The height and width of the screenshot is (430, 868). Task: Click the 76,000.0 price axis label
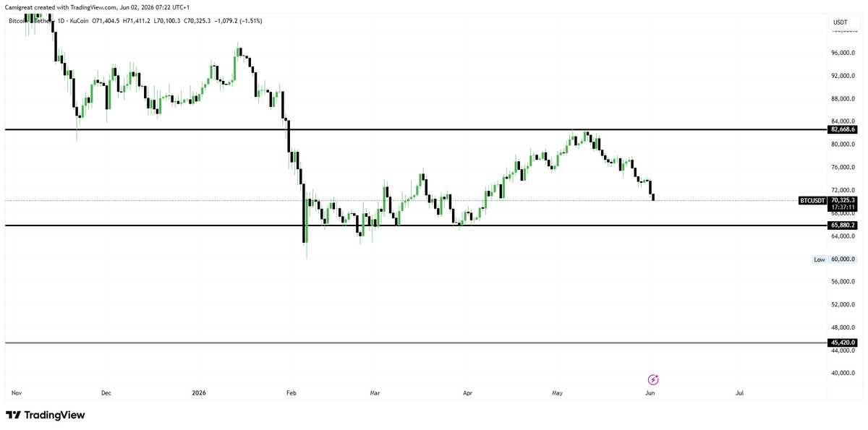pyautogui.click(x=843, y=168)
